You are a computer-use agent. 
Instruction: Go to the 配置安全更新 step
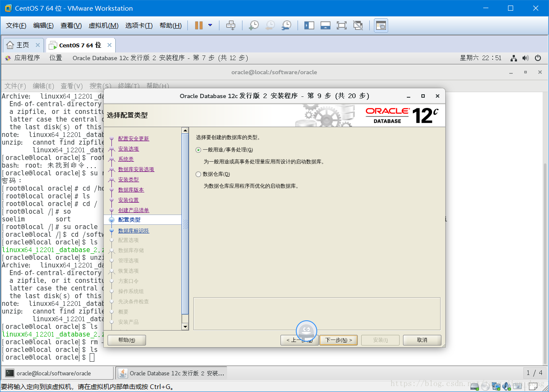pos(134,139)
